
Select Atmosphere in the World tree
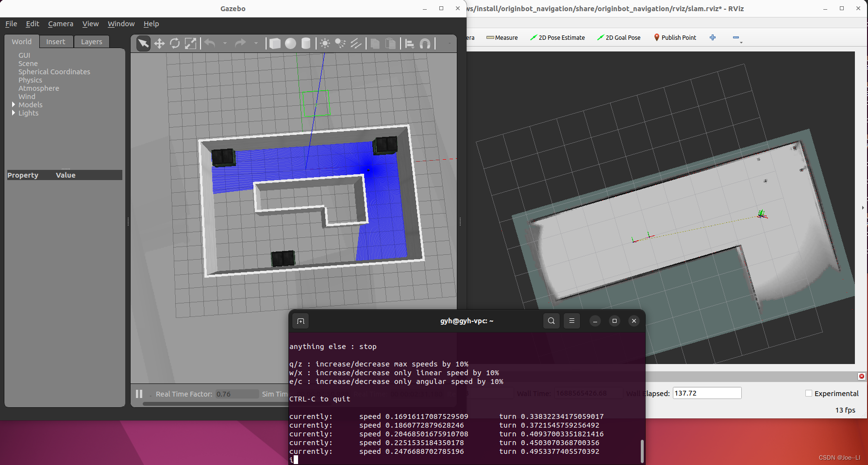[x=39, y=88]
